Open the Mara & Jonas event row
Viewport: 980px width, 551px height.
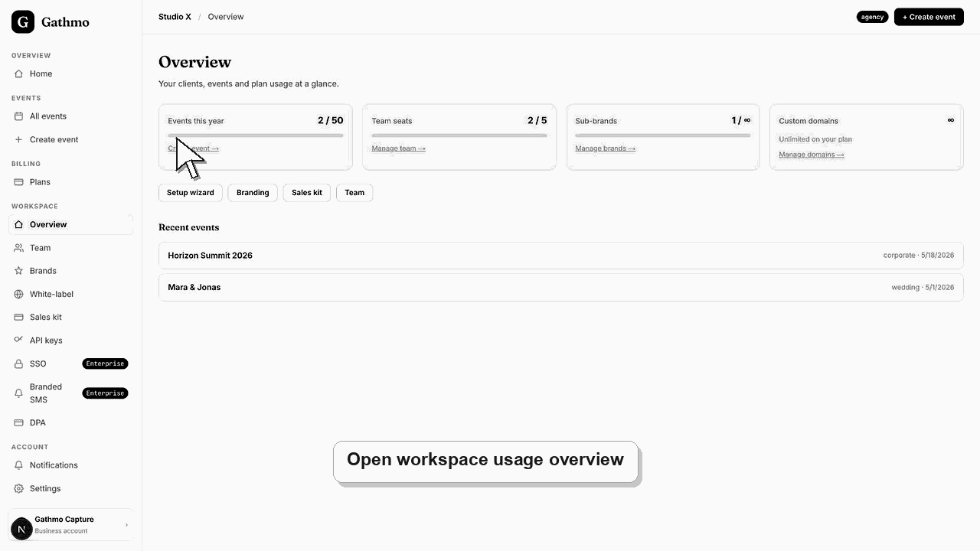[x=560, y=288]
